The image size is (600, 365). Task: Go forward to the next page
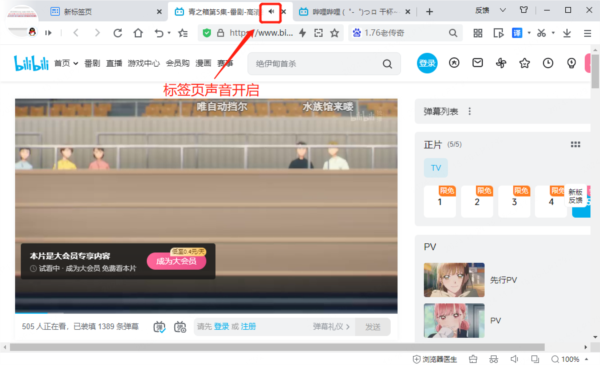tap(97, 33)
